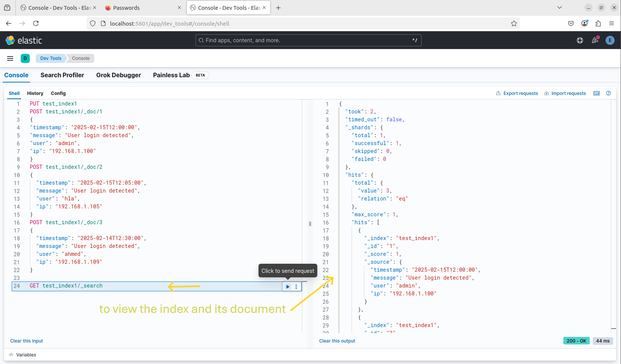Switch to the History tab
The height and width of the screenshot is (364, 621).
tap(35, 93)
